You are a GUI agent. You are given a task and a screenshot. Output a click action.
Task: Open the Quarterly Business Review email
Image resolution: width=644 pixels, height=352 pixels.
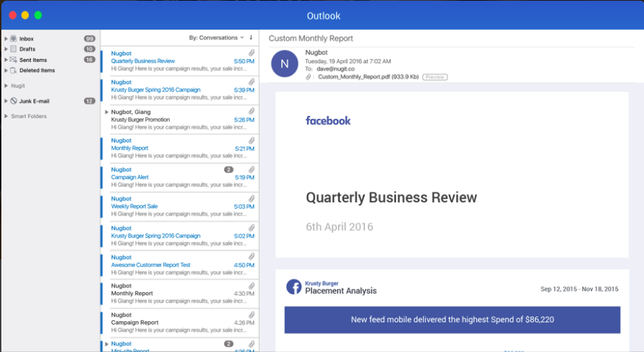tap(180, 61)
